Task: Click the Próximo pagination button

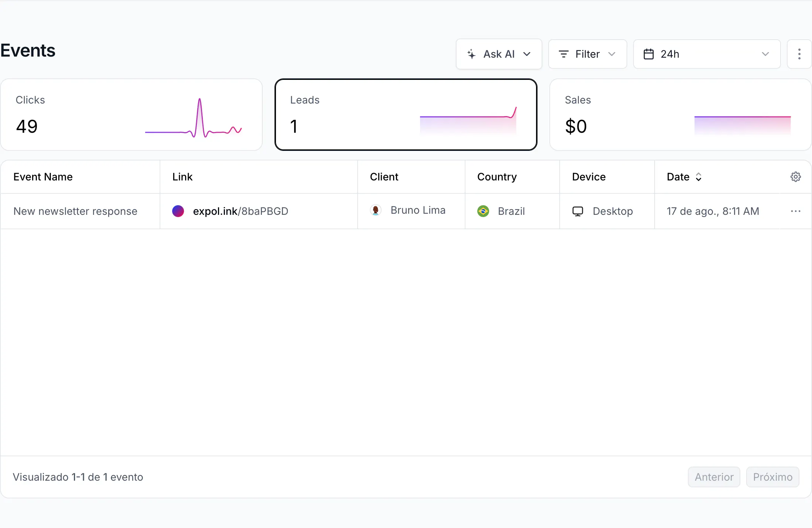Action: click(x=772, y=477)
